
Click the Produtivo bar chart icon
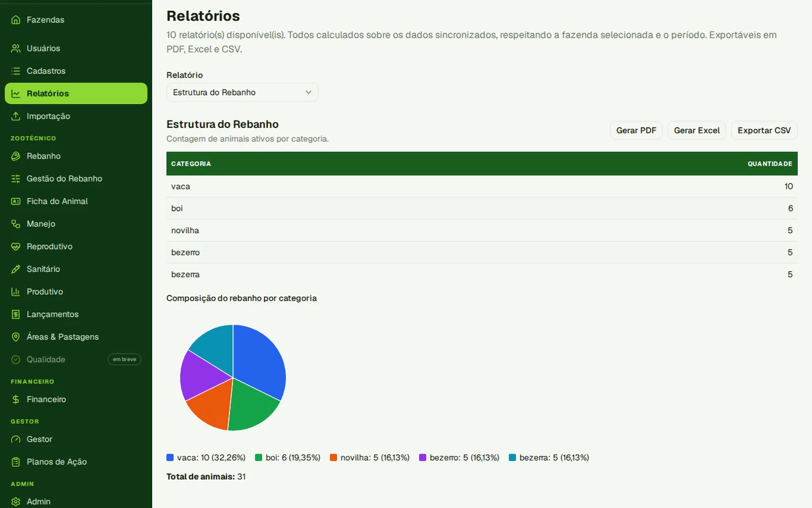coord(16,292)
